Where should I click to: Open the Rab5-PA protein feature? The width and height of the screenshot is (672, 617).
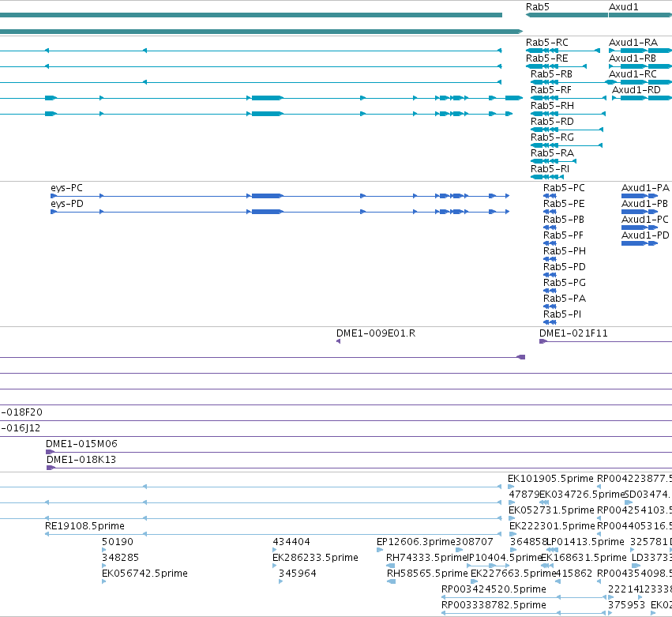point(565,299)
